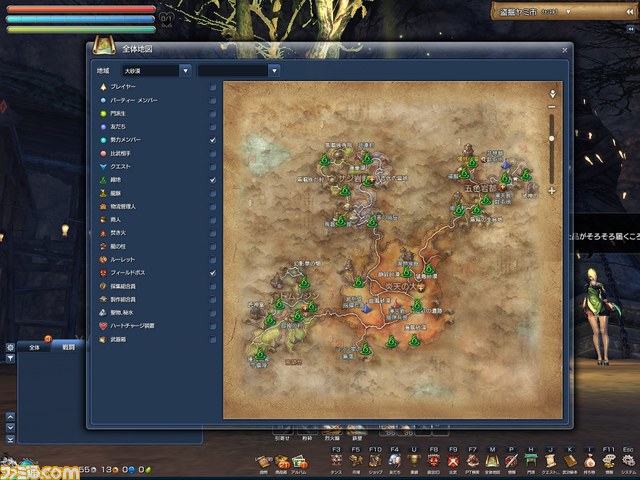Check the 焚き火 campfire filter checkbox

[x=213, y=233]
